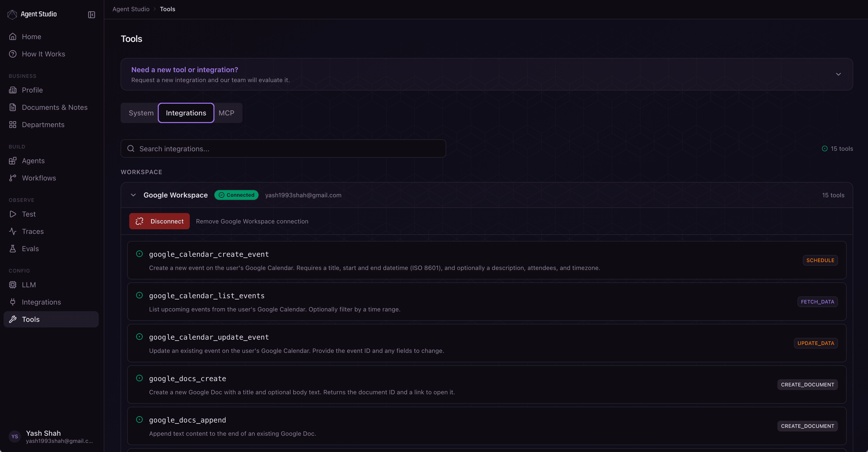Toggle the google_calendar_list_events status circle
Viewport: 868px width, 452px height.
[139, 295]
